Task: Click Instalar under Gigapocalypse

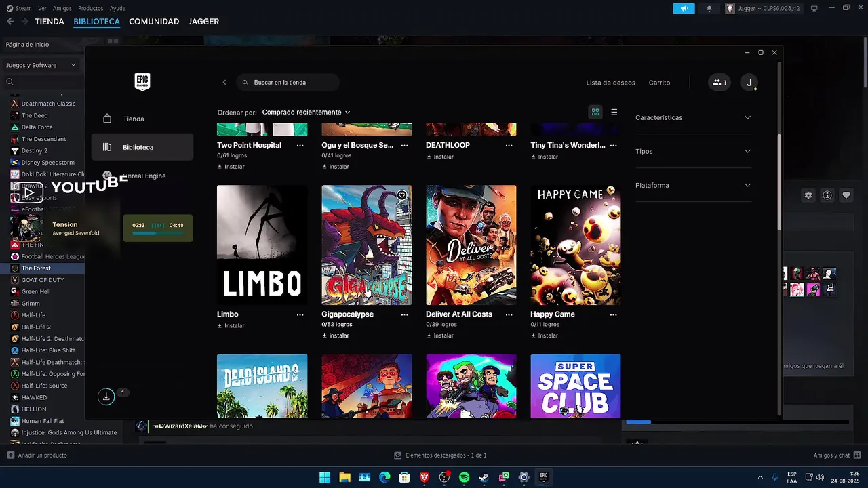Action: [336, 335]
